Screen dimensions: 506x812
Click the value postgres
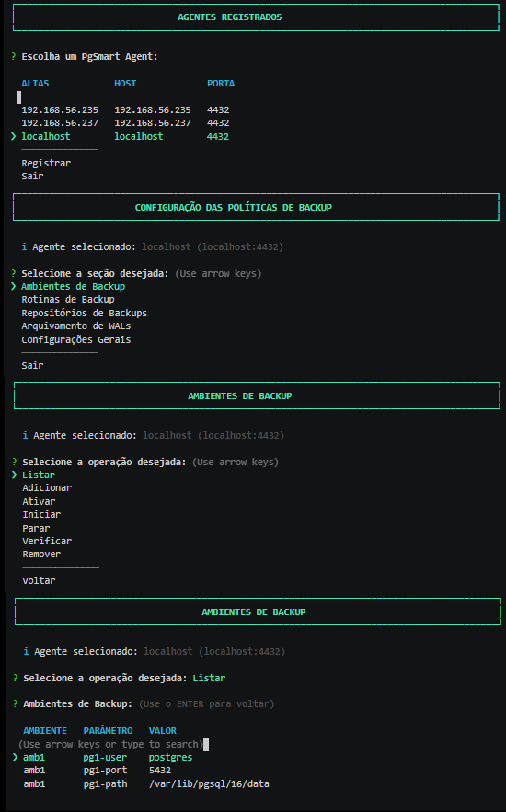[170, 757]
